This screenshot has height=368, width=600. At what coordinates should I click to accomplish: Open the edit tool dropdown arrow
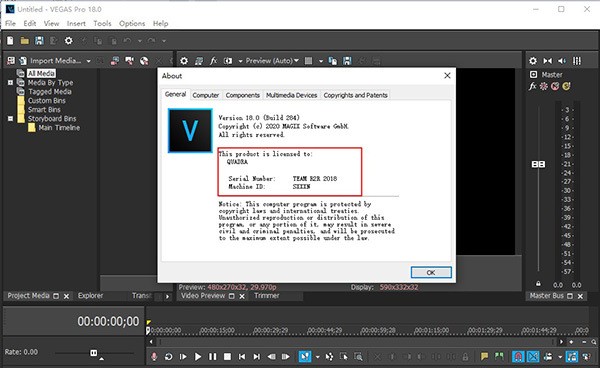point(317,357)
